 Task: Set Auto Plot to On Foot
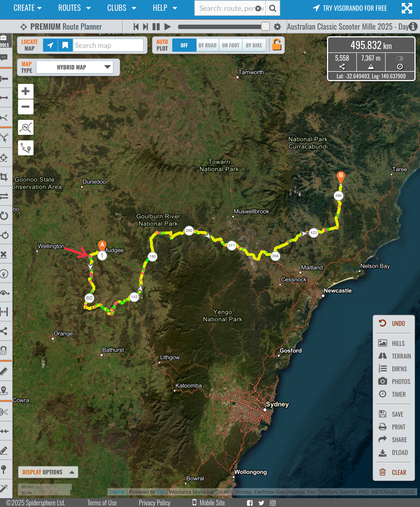click(x=230, y=45)
